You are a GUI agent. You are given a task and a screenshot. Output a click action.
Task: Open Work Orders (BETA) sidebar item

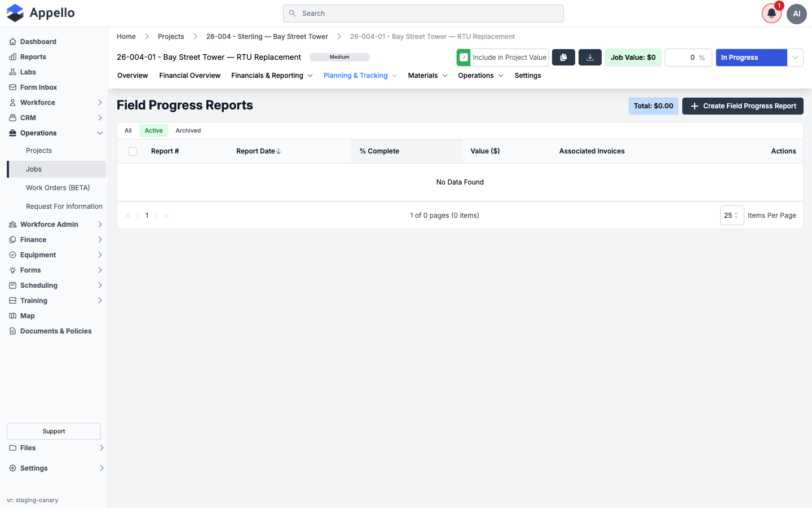[x=58, y=188]
